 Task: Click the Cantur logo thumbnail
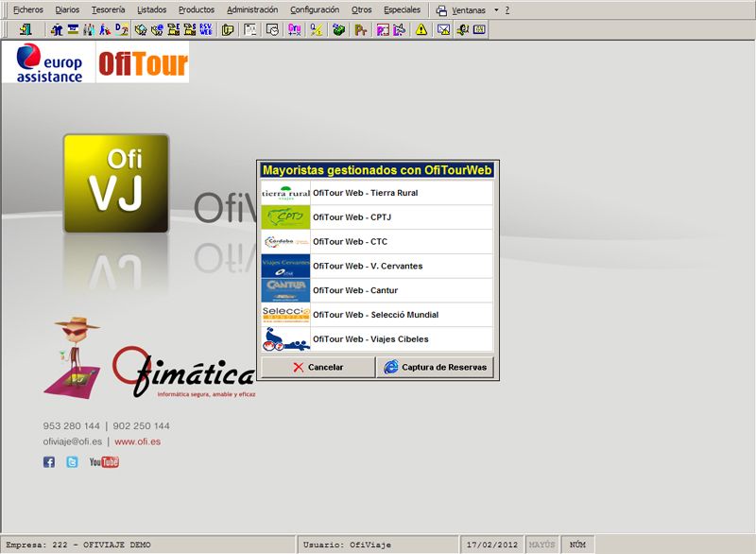click(x=285, y=290)
